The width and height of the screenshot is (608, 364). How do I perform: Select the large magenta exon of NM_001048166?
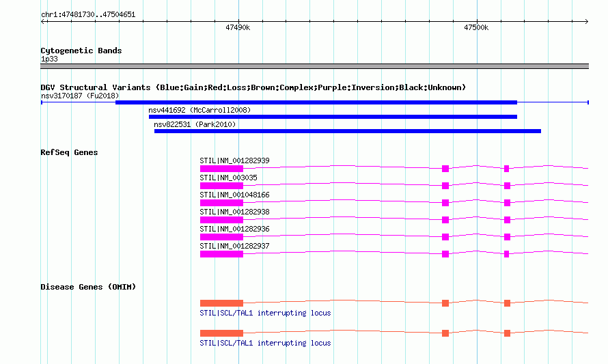[x=221, y=203]
